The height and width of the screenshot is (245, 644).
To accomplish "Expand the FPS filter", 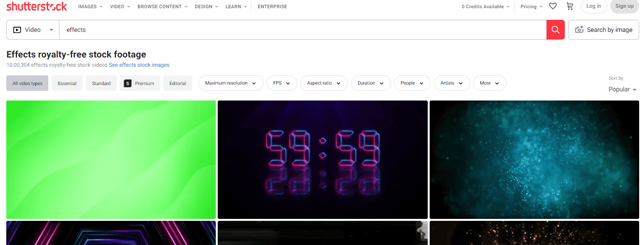I will pos(282,83).
